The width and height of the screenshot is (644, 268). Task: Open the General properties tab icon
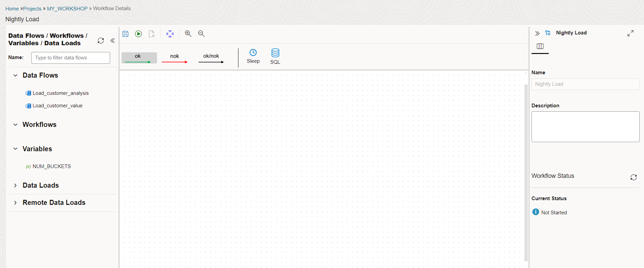click(x=540, y=46)
